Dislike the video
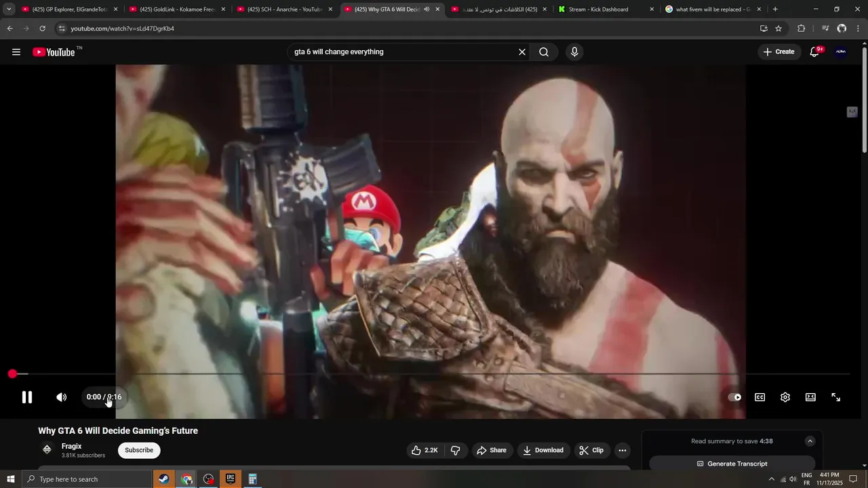Image resolution: width=868 pixels, height=488 pixels. click(456, 450)
